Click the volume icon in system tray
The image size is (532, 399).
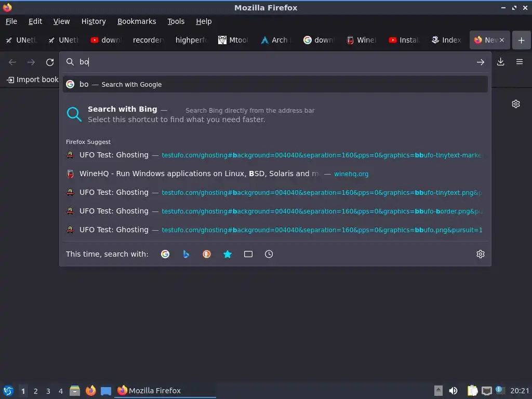point(453,391)
